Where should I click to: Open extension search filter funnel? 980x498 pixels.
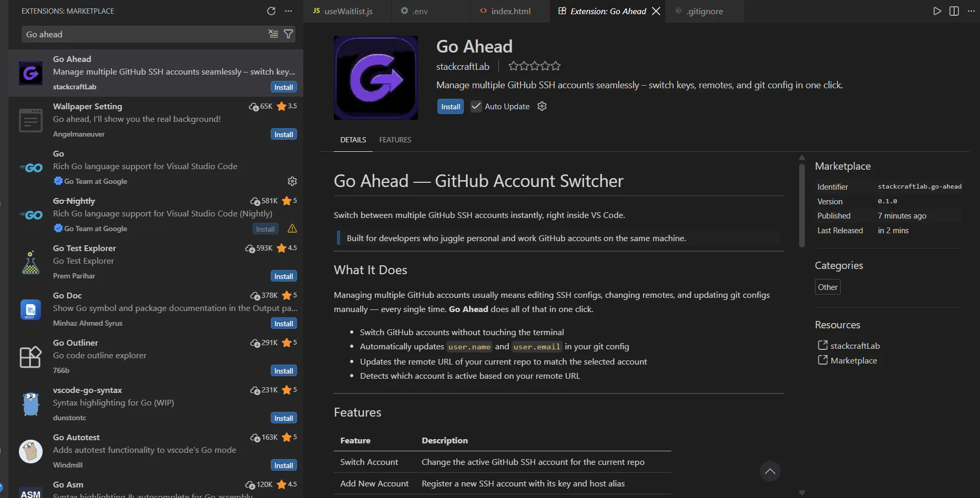[x=288, y=34]
